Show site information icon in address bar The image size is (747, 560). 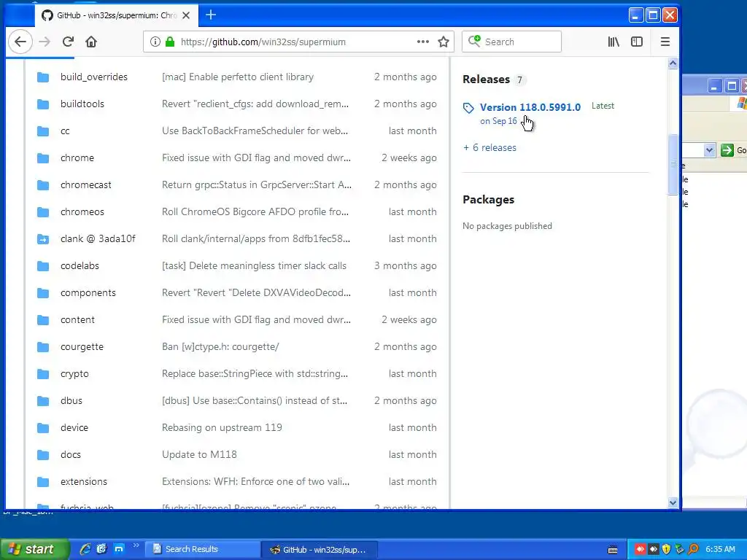[x=155, y=42]
